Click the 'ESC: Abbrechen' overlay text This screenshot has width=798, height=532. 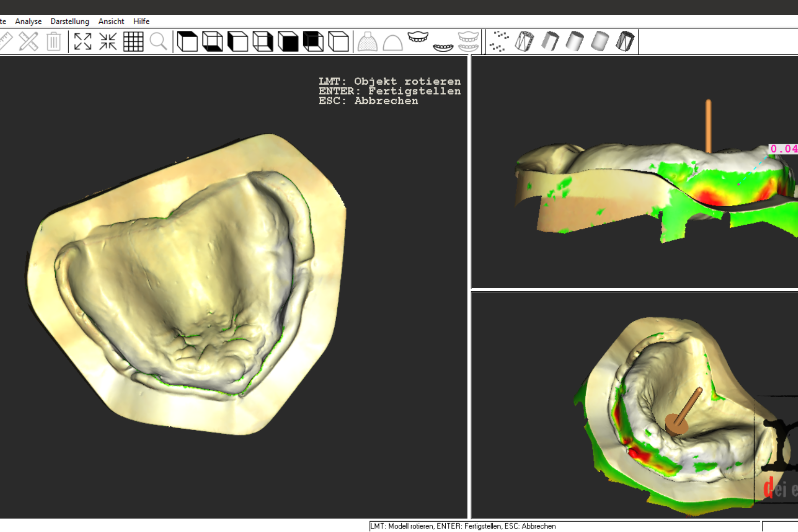point(369,101)
